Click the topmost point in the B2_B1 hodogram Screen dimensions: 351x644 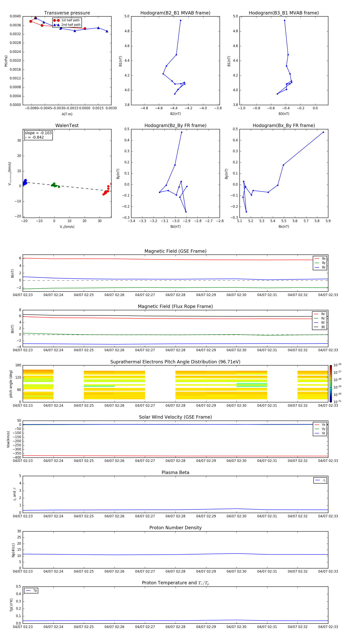pyautogui.click(x=181, y=20)
